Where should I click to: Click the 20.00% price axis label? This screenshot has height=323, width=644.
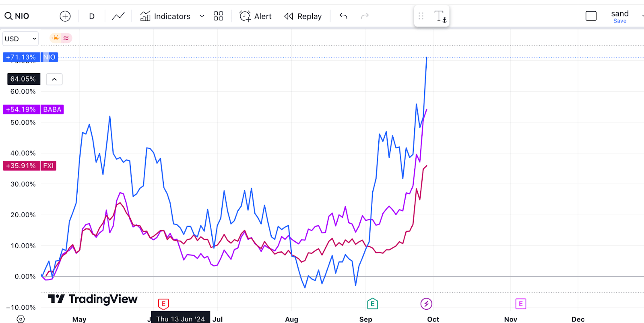pos(23,215)
